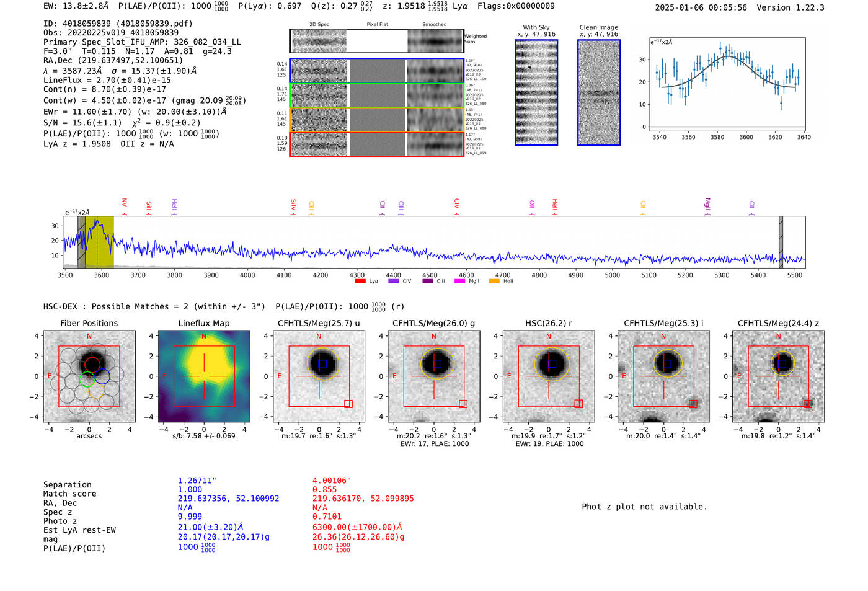Image resolution: width=868 pixels, height=591 pixels.
Task: Select the HSC(26.2) r image
Action: tap(549, 376)
